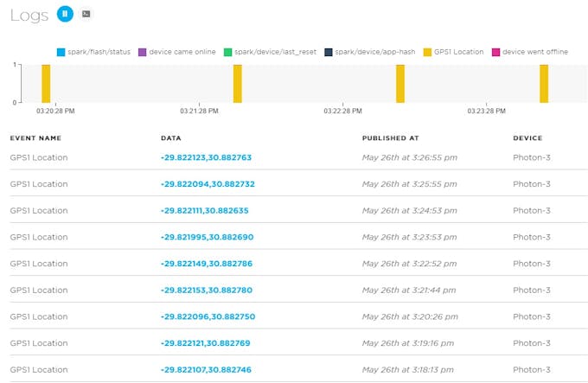Toggle spark/device/app-hash legend swatch
Viewport: 588px width, 383px height.
328,52
